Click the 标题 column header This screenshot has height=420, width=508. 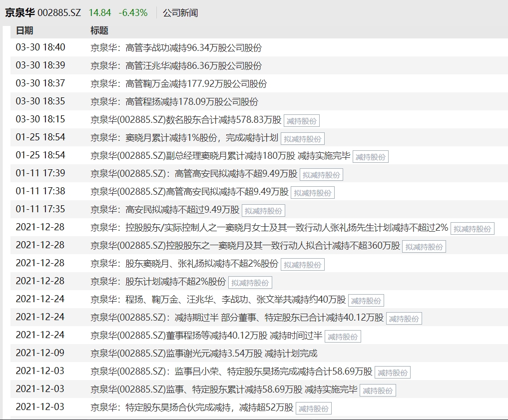point(99,30)
